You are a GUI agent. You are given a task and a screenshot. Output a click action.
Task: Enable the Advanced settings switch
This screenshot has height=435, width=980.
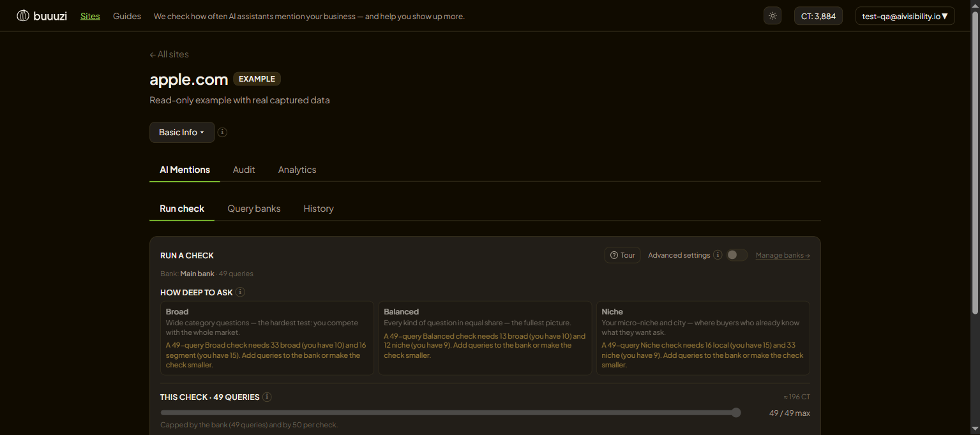click(737, 255)
